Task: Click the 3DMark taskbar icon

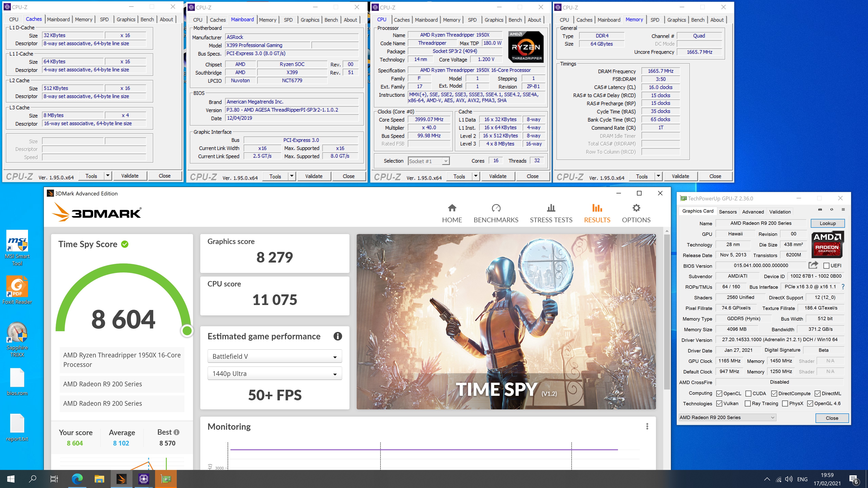Action: pos(121,479)
